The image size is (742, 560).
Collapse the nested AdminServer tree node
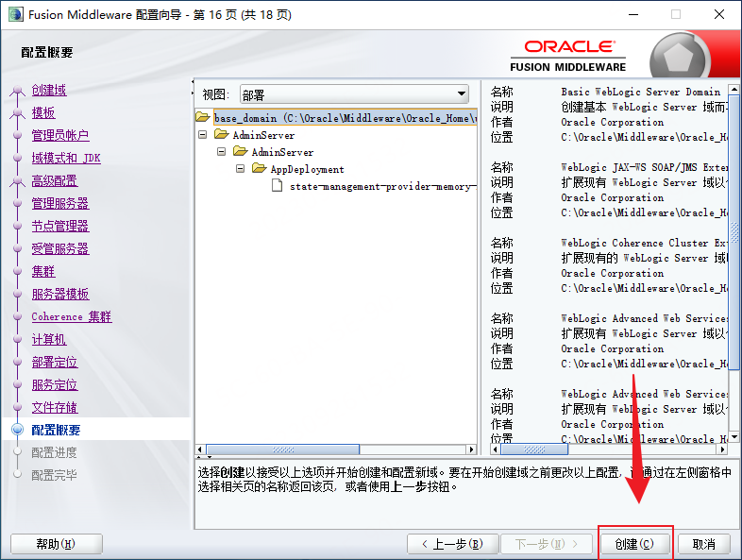[x=222, y=152]
